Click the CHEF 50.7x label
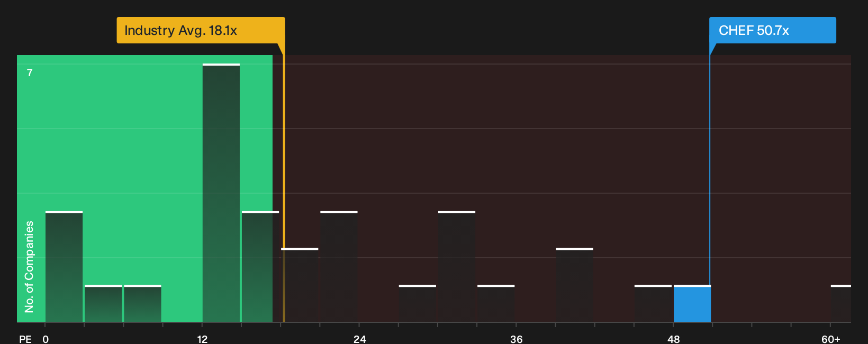The height and width of the screenshot is (344, 868). click(772, 30)
